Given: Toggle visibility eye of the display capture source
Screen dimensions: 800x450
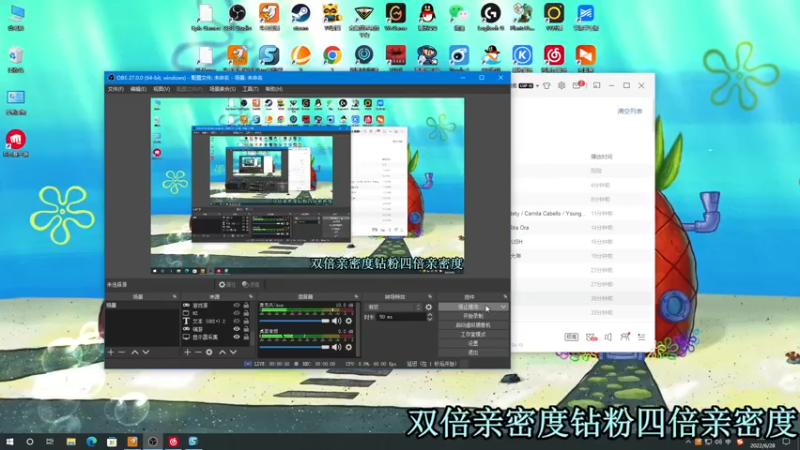Looking at the screenshot, I should (x=236, y=337).
